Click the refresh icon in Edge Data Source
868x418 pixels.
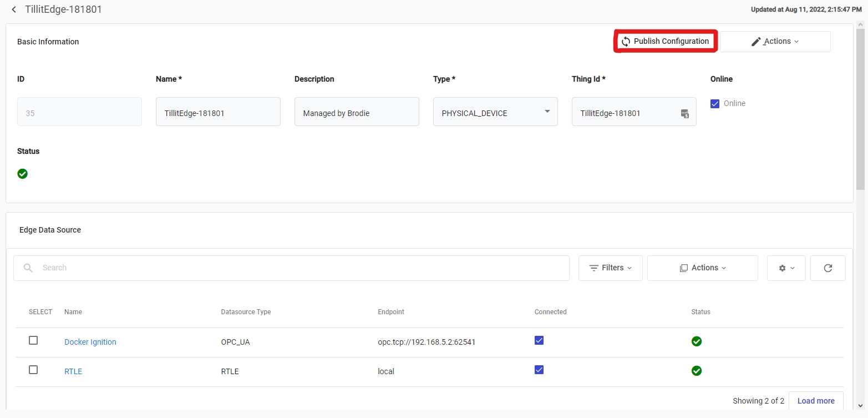(x=828, y=268)
